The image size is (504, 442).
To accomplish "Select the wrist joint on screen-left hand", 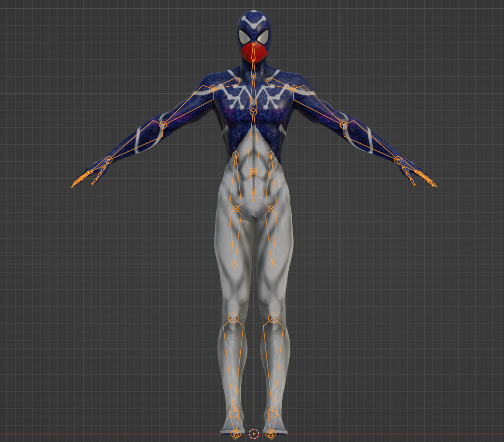I will click(109, 160).
